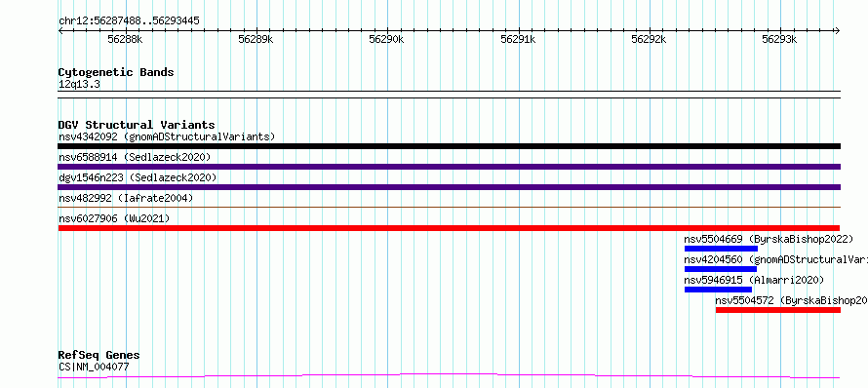Click the 56293k ruler tick label
The width and height of the screenshot is (868, 388).
pos(779,39)
